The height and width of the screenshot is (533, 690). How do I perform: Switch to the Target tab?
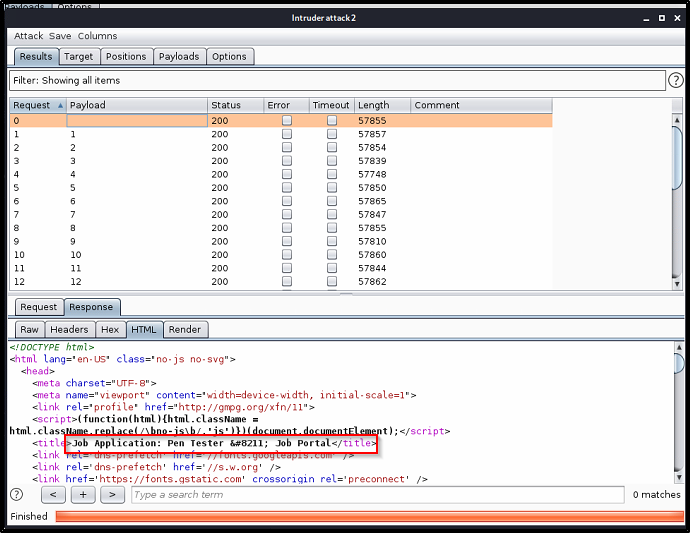[x=78, y=56]
